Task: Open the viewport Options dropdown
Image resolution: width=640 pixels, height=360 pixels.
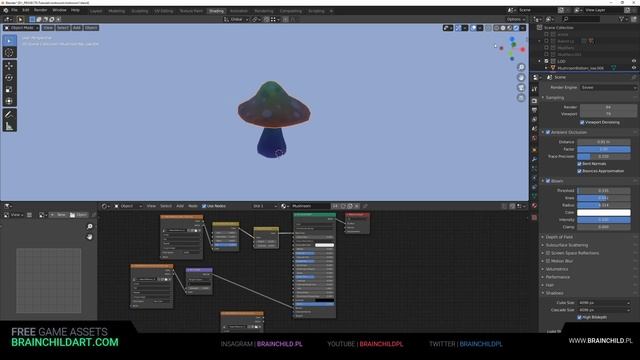Action: 516,19
